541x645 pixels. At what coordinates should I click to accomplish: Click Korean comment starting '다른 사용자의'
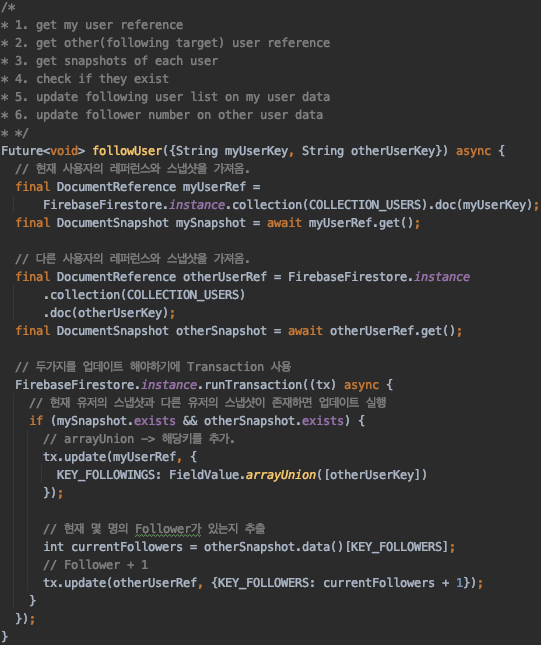pos(132,259)
